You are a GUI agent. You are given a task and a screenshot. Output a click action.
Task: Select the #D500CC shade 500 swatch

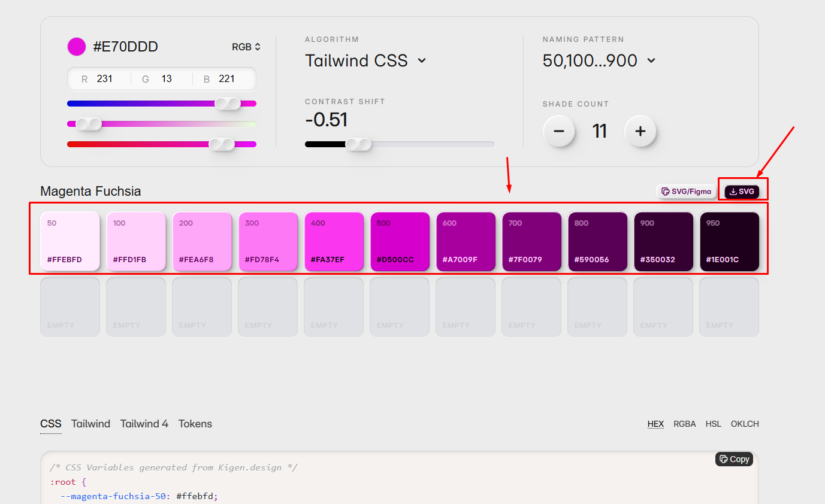400,241
